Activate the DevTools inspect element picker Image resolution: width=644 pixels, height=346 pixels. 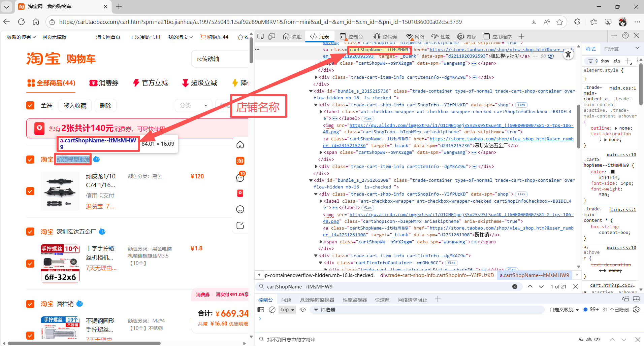click(x=260, y=36)
